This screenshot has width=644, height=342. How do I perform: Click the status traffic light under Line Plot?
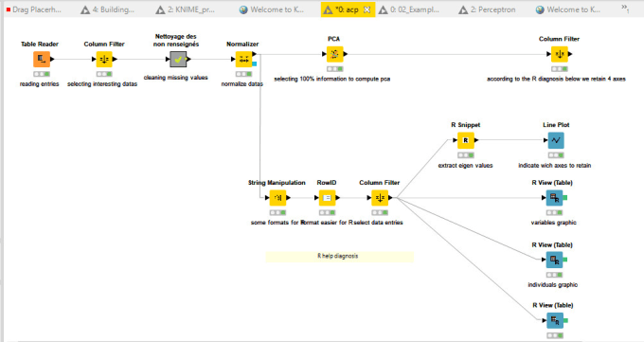556,155
